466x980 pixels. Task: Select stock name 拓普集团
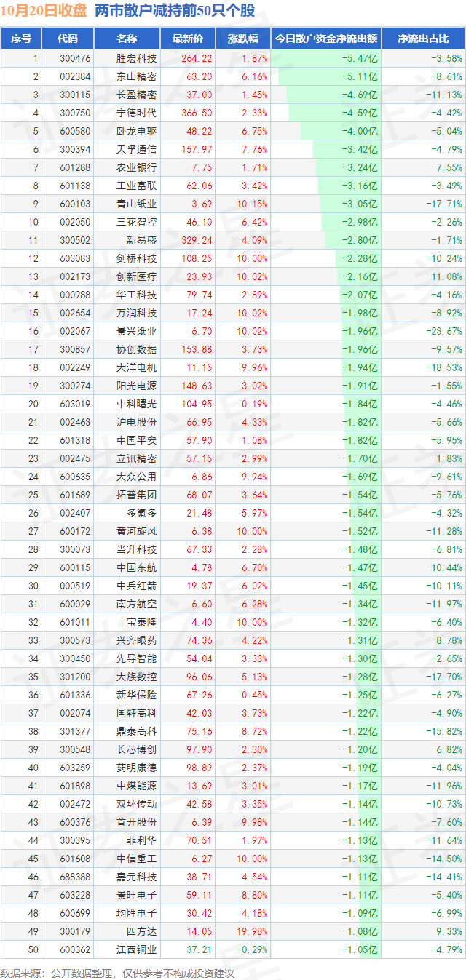click(136, 495)
